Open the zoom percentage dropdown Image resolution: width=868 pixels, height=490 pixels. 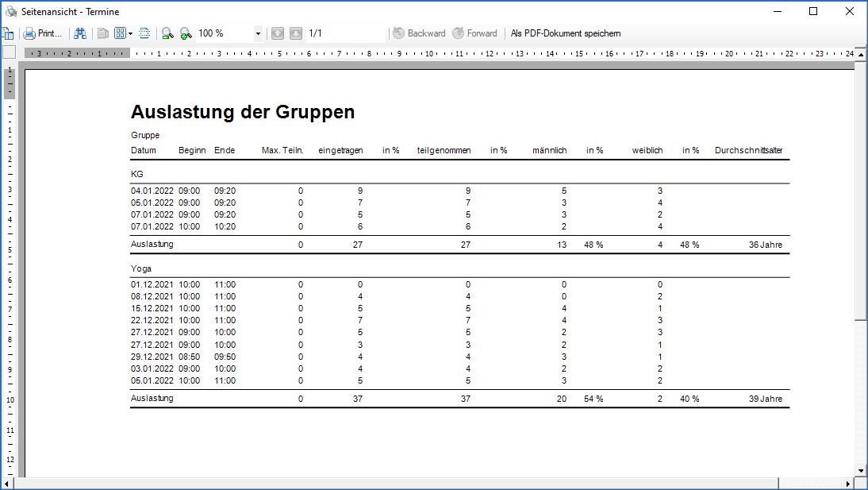(x=259, y=33)
